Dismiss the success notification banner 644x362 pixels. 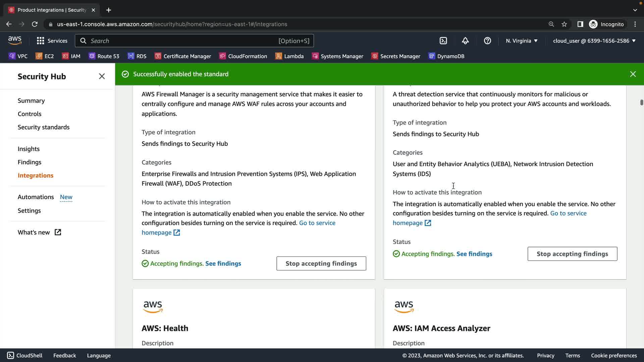tap(633, 74)
